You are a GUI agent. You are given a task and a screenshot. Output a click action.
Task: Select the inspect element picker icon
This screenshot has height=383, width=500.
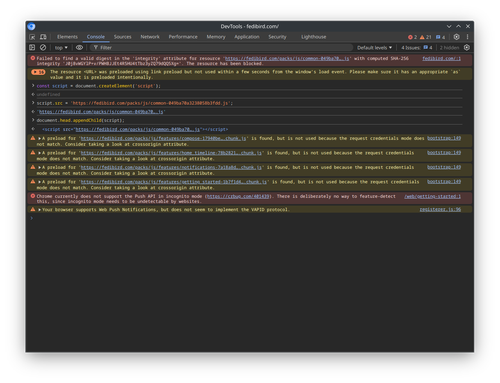tap(32, 37)
